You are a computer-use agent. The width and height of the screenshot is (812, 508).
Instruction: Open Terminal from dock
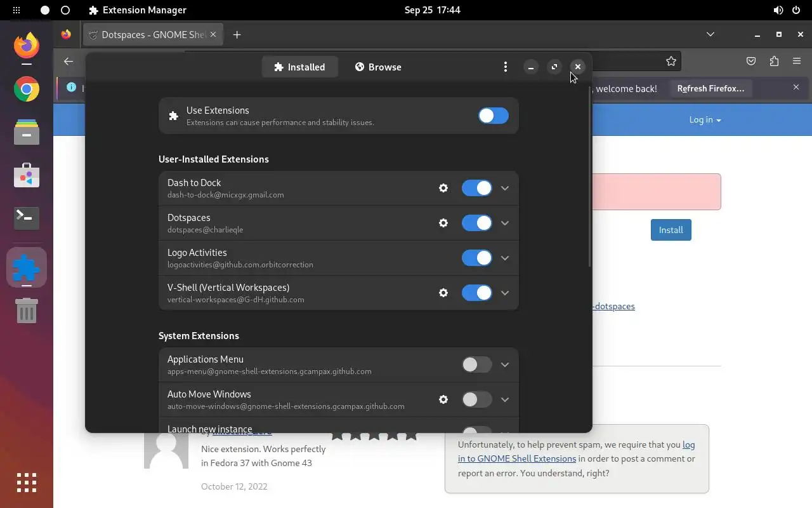click(x=27, y=218)
